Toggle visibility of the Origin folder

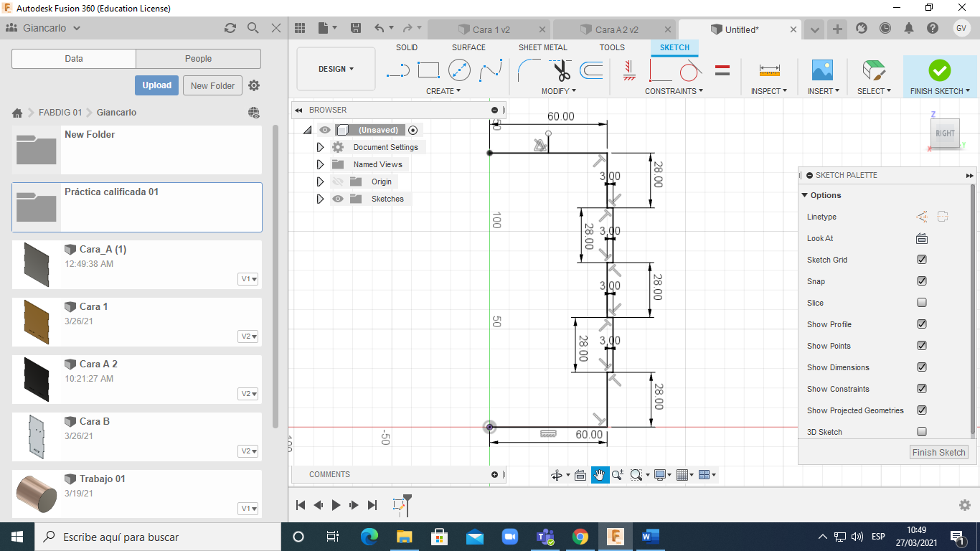pyautogui.click(x=338, y=182)
